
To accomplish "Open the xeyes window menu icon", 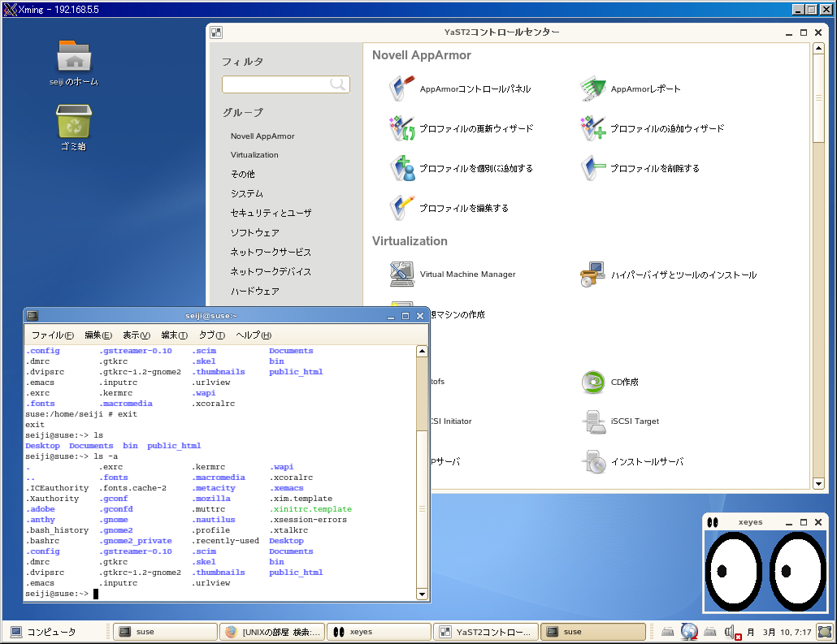I will (x=713, y=522).
